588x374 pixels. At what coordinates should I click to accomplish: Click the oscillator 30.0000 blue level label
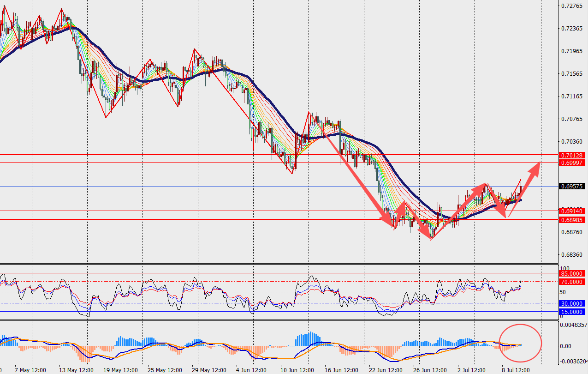point(572,303)
